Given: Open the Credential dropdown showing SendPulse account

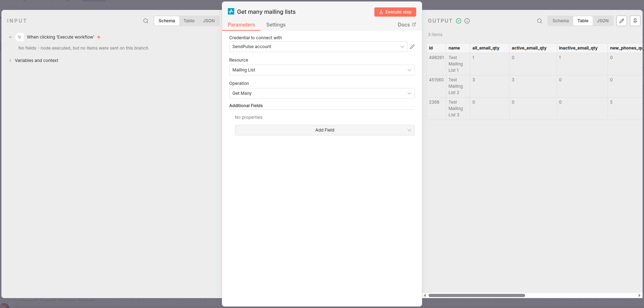Looking at the screenshot, I should coord(318,47).
